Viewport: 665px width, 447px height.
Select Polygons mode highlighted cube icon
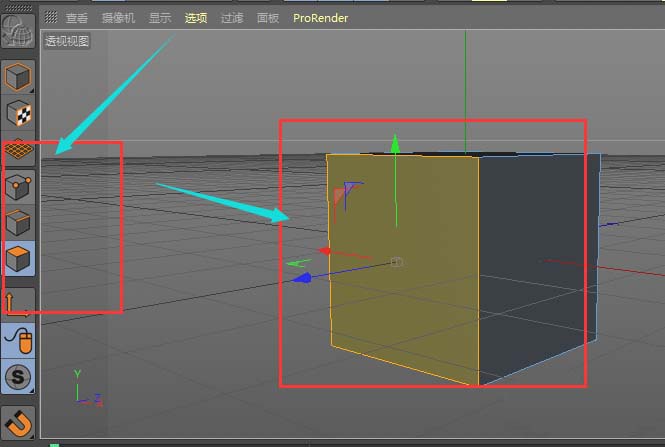point(18,258)
